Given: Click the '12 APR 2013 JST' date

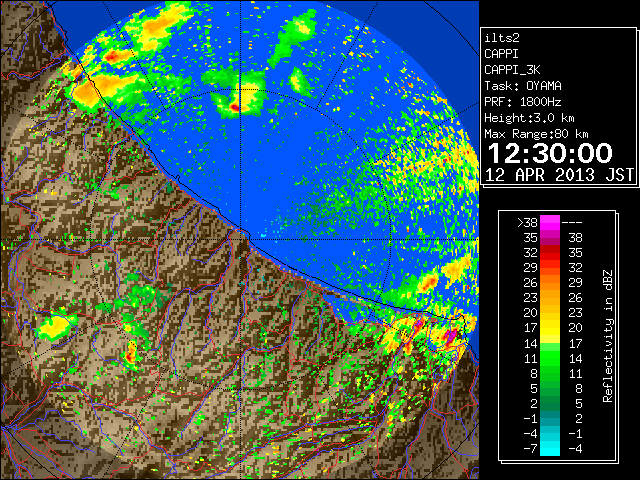Looking at the screenshot, I should (x=559, y=175).
